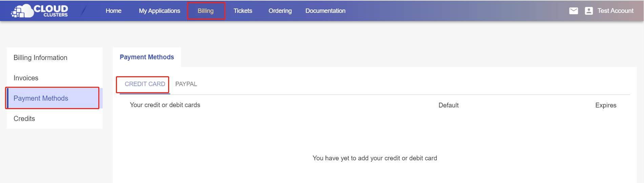Click the Expires column header
This screenshot has height=183, width=644.
pos(606,105)
